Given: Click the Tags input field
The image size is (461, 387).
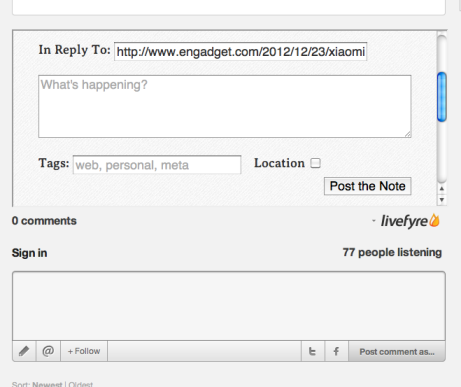Looking at the screenshot, I should (x=157, y=165).
